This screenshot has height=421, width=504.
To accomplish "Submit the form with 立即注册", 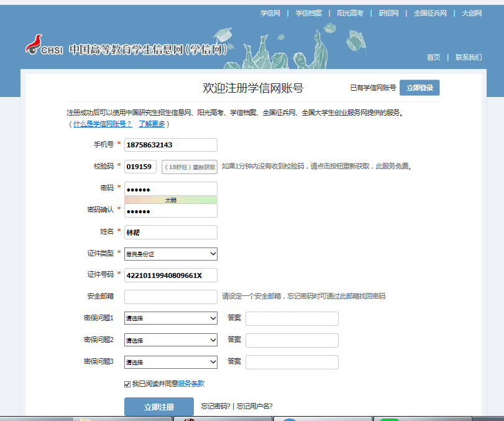I will (159, 407).
